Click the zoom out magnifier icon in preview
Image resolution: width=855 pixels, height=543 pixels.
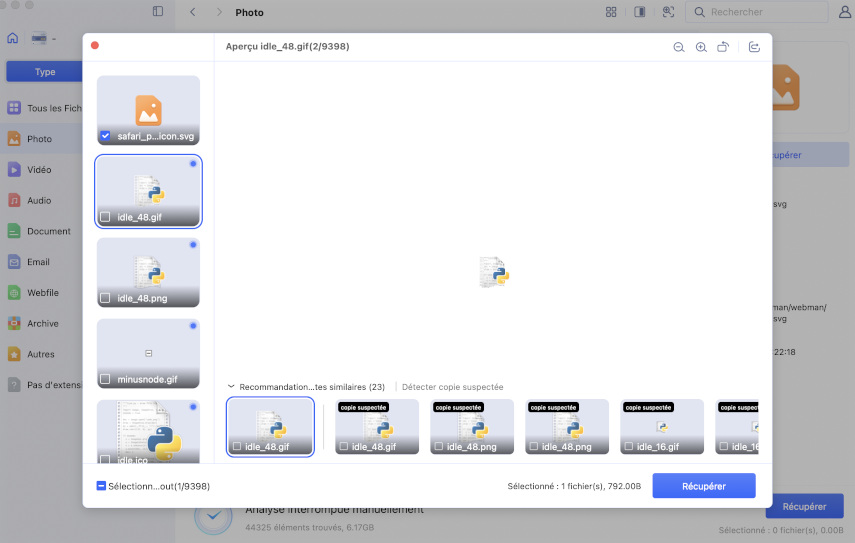(x=678, y=47)
